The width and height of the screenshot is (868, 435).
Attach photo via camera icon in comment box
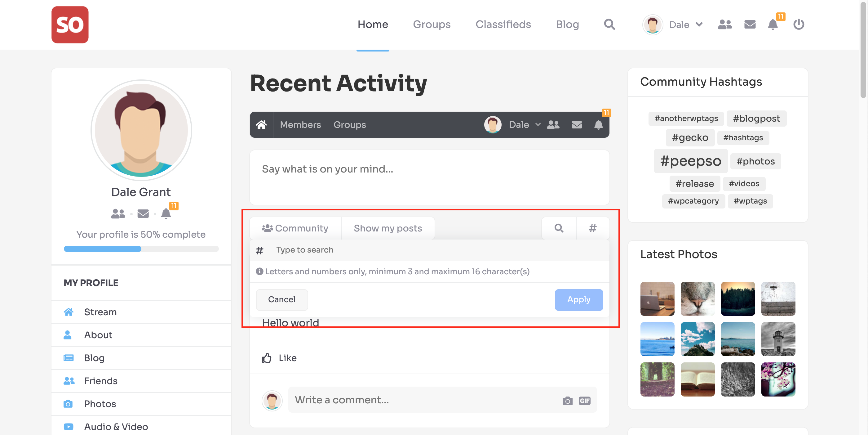coord(567,401)
